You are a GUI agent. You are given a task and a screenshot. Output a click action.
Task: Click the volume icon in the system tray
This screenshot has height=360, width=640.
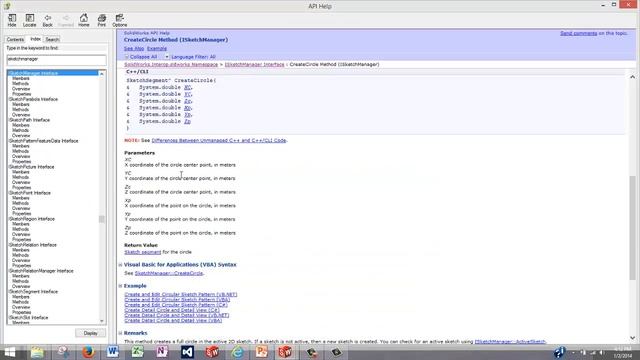click(601, 352)
